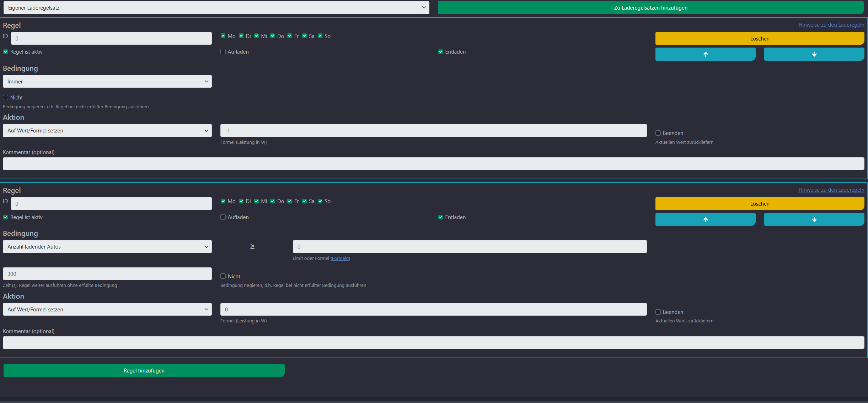
Task: Click 'Zu Laderegelsätzen hinzufügen' button
Action: coord(650,7)
